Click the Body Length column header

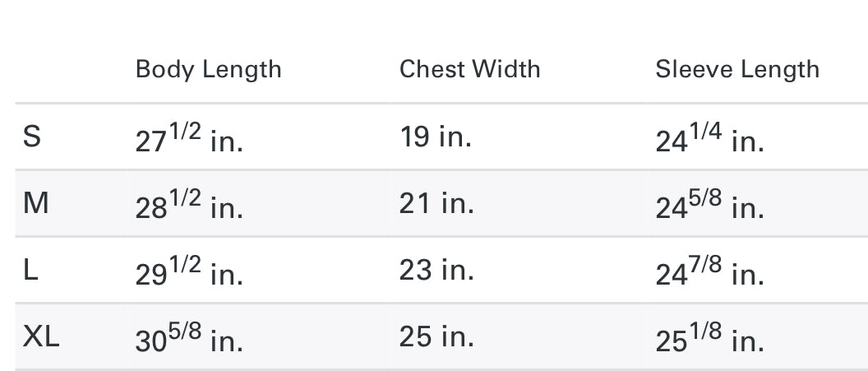(208, 69)
